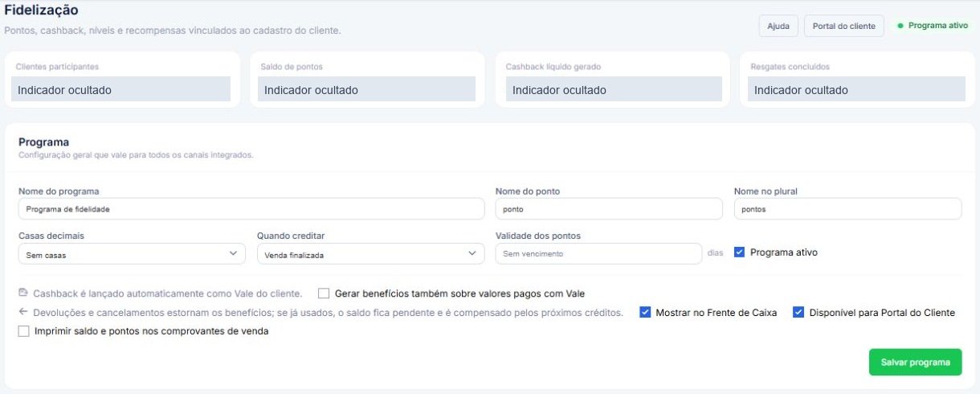Click the return arrow icon beside Devoluções
This screenshot has width=980, height=394.
pos(23,312)
